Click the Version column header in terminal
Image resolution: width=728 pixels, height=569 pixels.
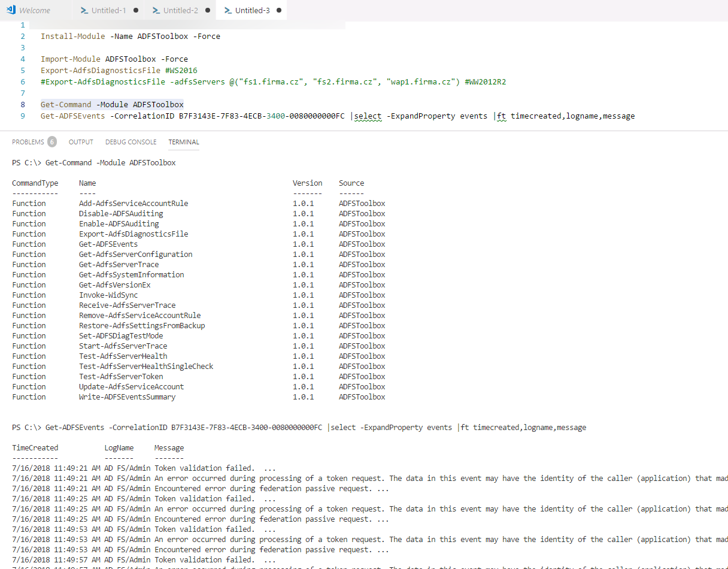tap(308, 183)
